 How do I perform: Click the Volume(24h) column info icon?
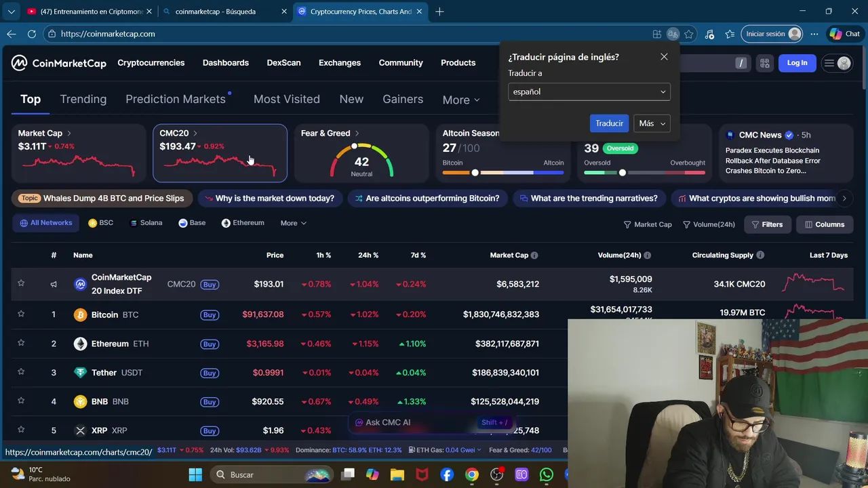pyautogui.click(x=647, y=256)
